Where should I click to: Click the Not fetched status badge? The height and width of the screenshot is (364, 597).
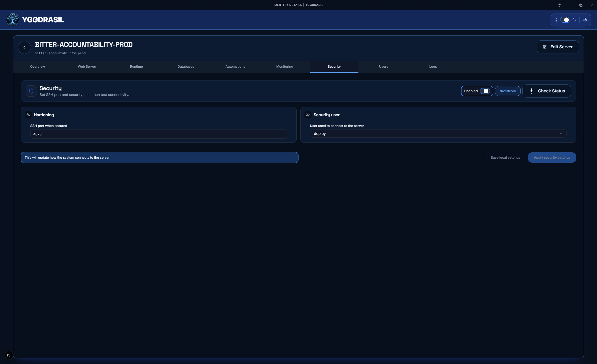click(507, 91)
